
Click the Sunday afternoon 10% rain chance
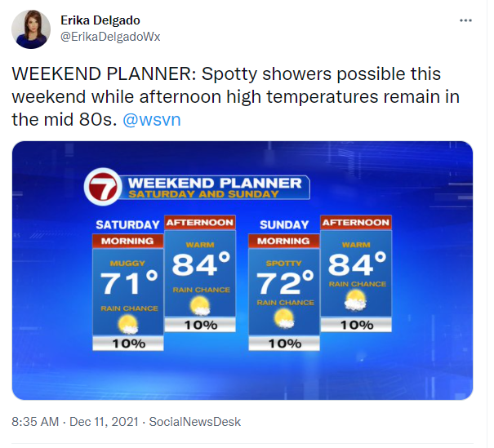355,325
